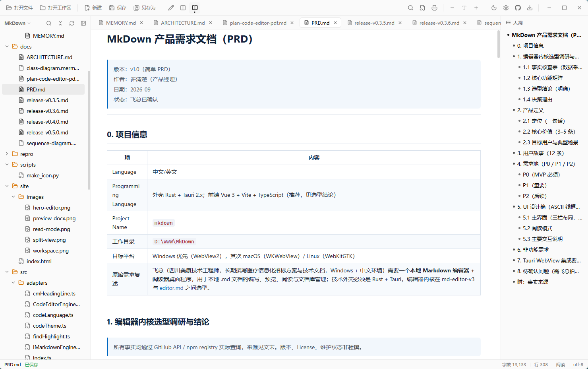The width and height of the screenshot is (588, 369).
Task: Search files in the workspace sidebar
Action: point(49,23)
